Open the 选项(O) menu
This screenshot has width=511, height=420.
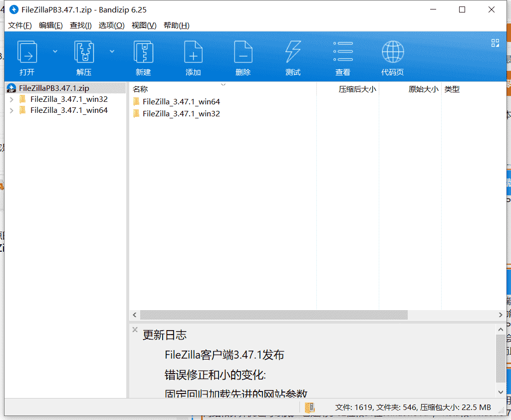tap(111, 25)
